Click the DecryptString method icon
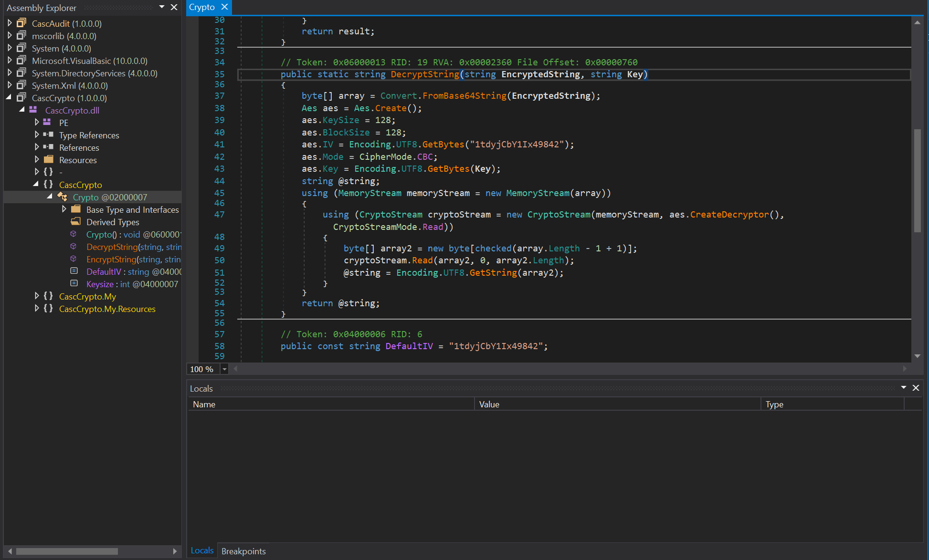Image resolution: width=929 pixels, height=560 pixels. [74, 247]
